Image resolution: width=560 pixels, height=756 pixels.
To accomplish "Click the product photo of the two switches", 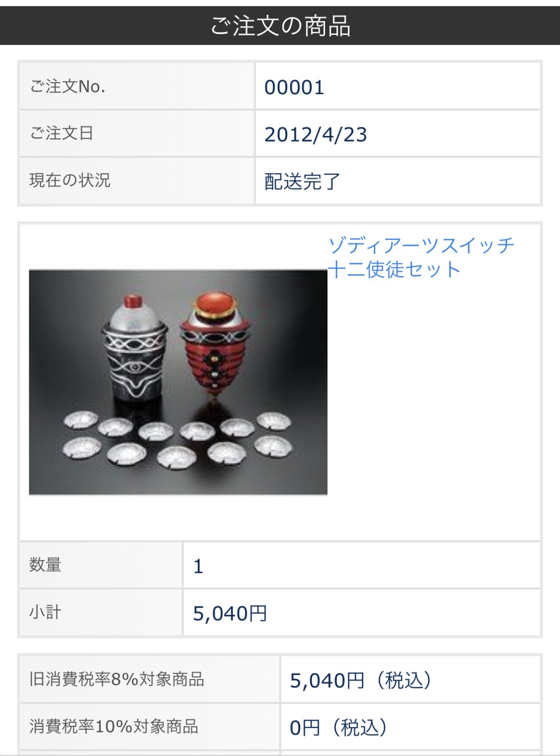I will point(178,382).
